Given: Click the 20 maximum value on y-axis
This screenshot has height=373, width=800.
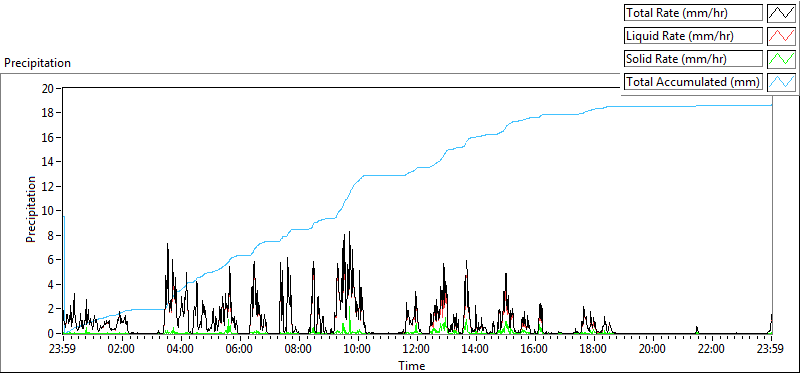Looking at the screenshot, I should point(47,88).
